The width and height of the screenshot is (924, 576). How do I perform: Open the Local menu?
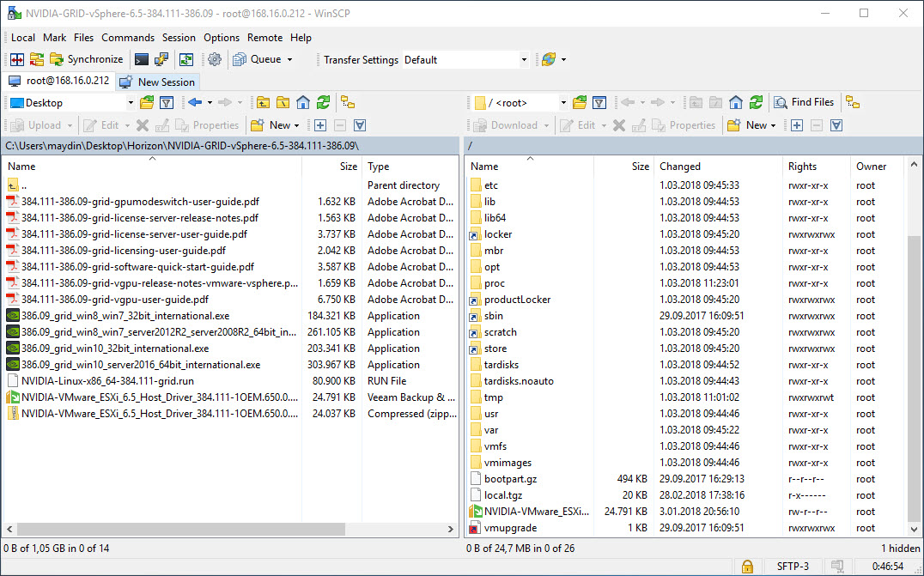23,38
